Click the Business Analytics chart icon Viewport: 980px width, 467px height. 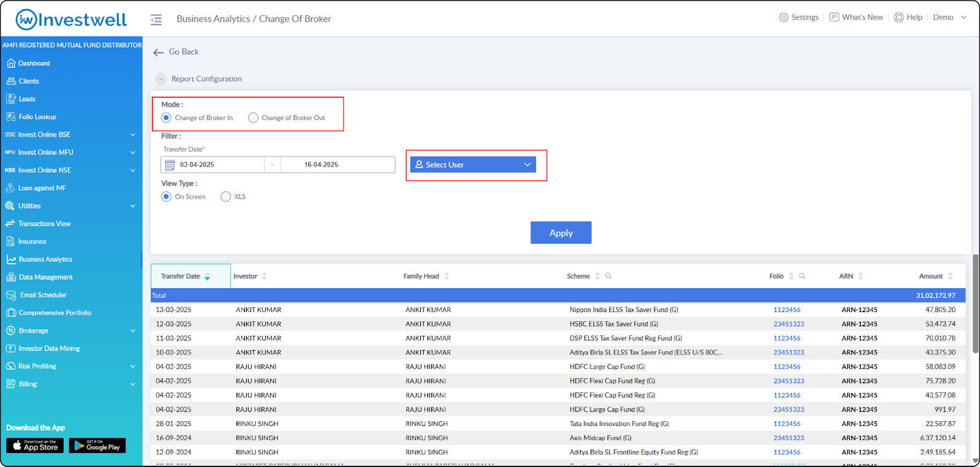point(11,260)
